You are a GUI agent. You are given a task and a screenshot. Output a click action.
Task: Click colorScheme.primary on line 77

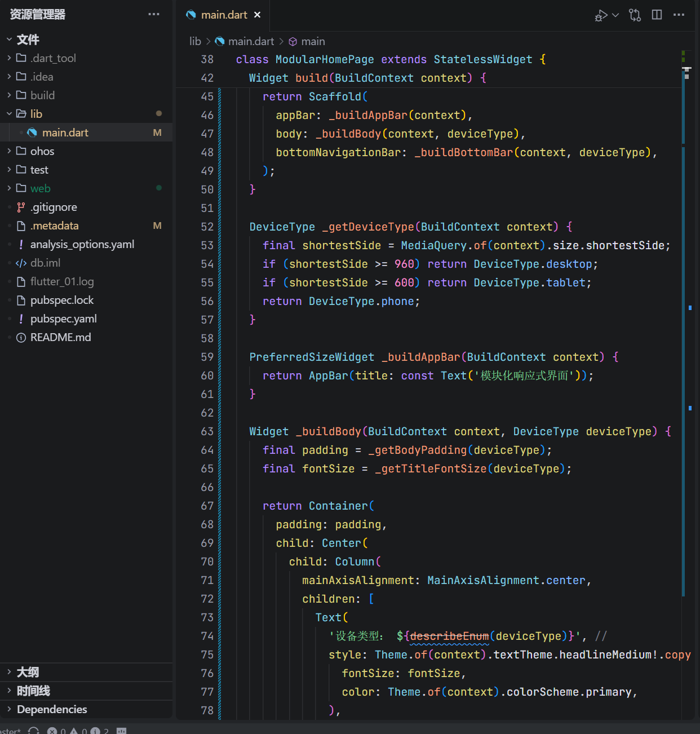point(569,692)
